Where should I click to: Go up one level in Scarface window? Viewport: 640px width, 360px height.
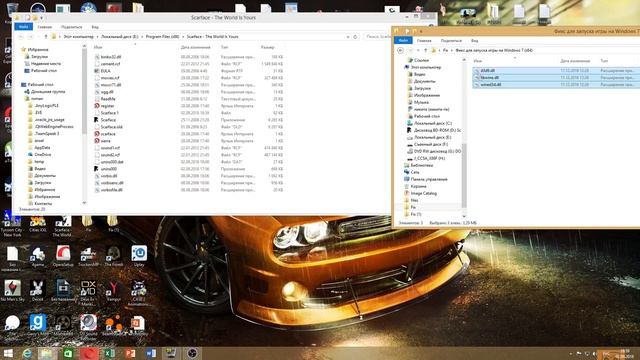[46, 37]
